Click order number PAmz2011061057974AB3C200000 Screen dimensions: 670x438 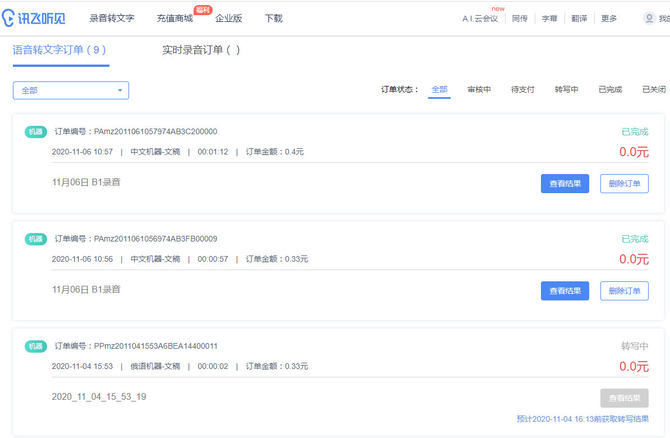pos(156,132)
